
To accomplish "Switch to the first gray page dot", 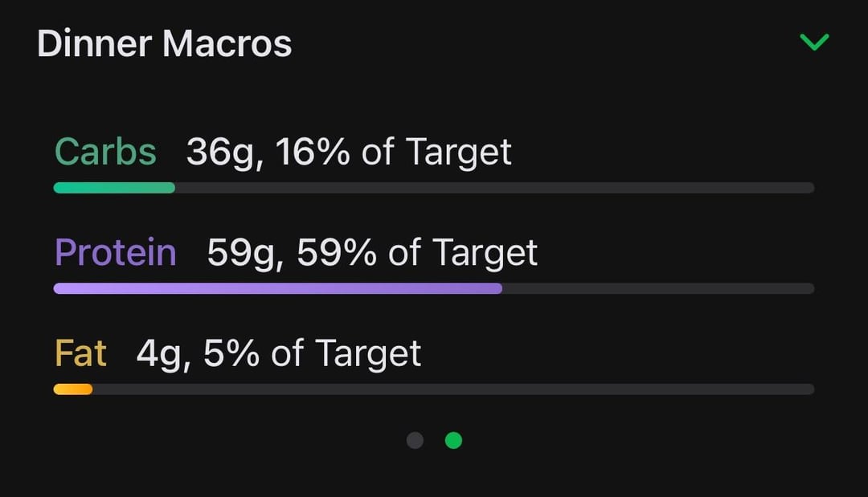I will 415,440.
